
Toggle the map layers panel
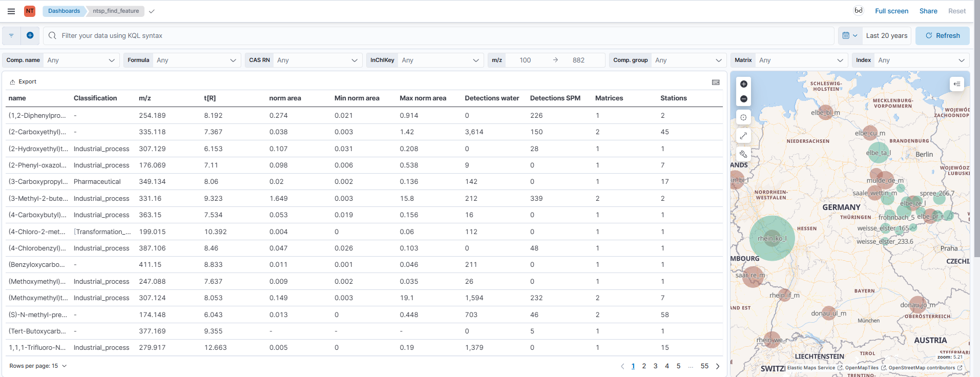click(x=956, y=84)
